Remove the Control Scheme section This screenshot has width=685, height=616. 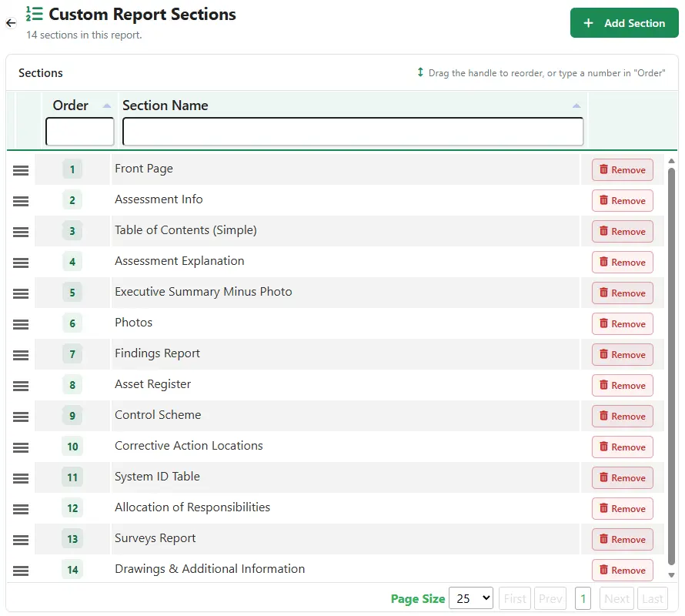pos(622,417)
